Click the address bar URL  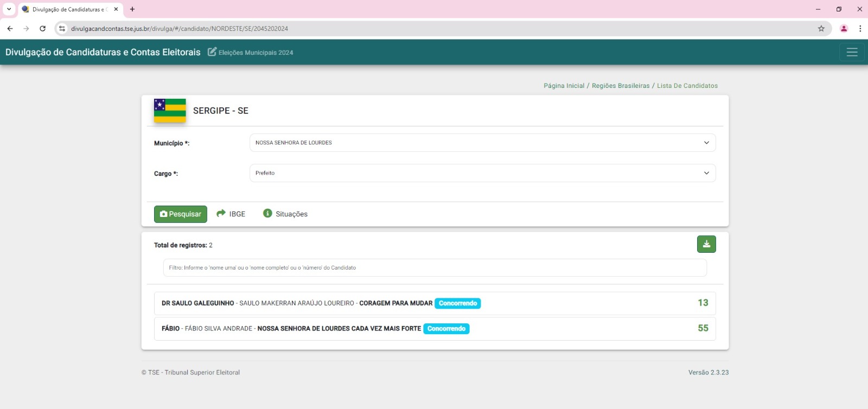coord(180,29)
